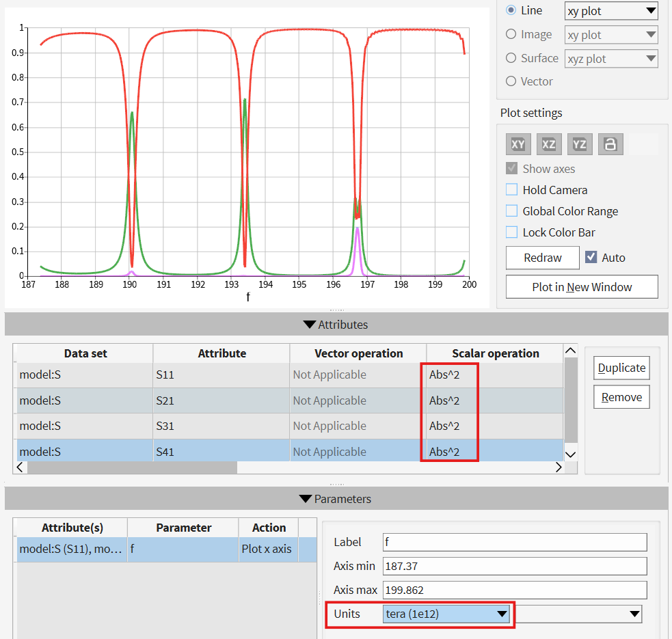
Task: Select the XY view icon
Action: click(x=518, y=144)
